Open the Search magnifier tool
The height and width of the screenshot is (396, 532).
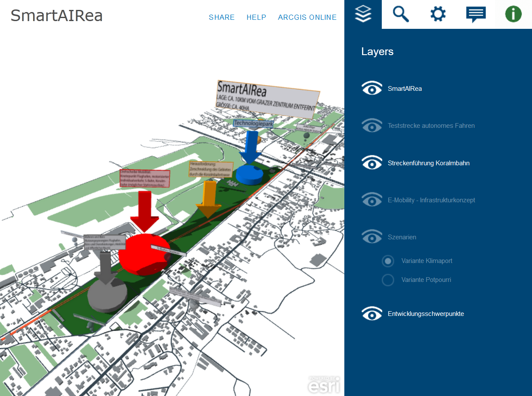point(401,14)
